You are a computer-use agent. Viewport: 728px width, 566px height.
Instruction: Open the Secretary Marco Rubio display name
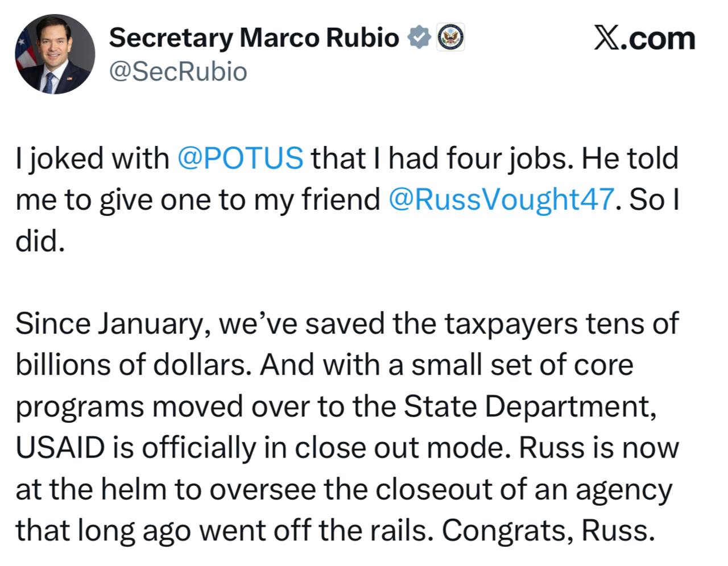coord(254,38)
